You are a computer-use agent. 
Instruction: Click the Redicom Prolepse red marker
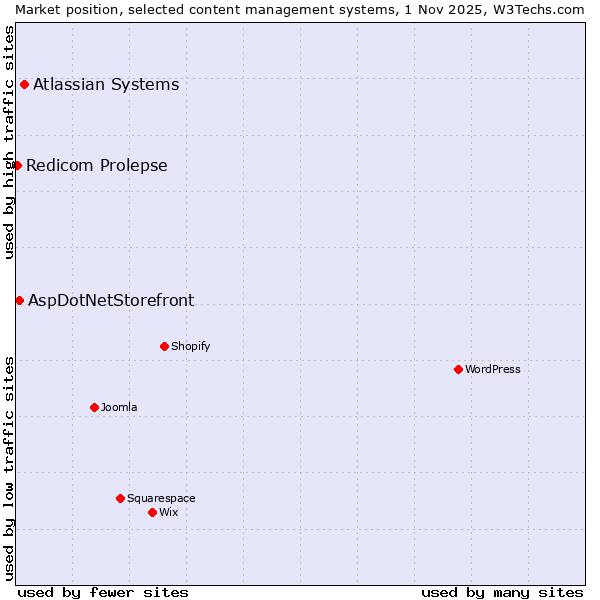(x=17, y=165)
